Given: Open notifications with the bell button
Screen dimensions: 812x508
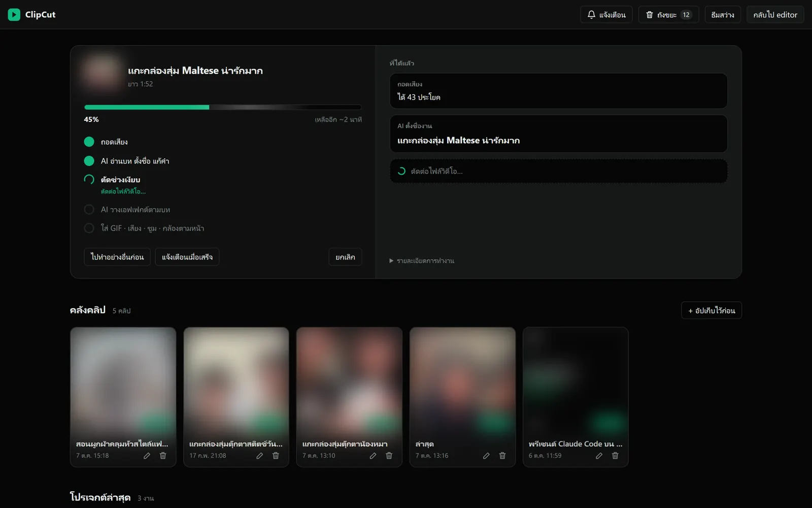Looking at the screenshot, I should (606, 15).
